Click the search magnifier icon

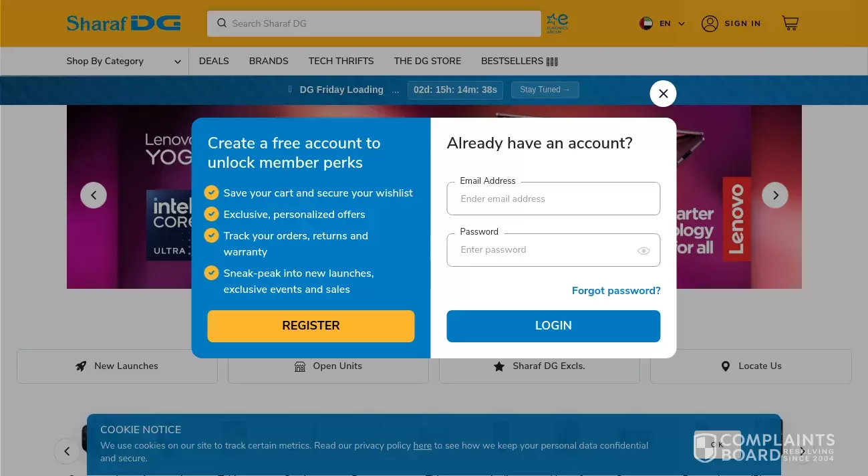point(222,23)
